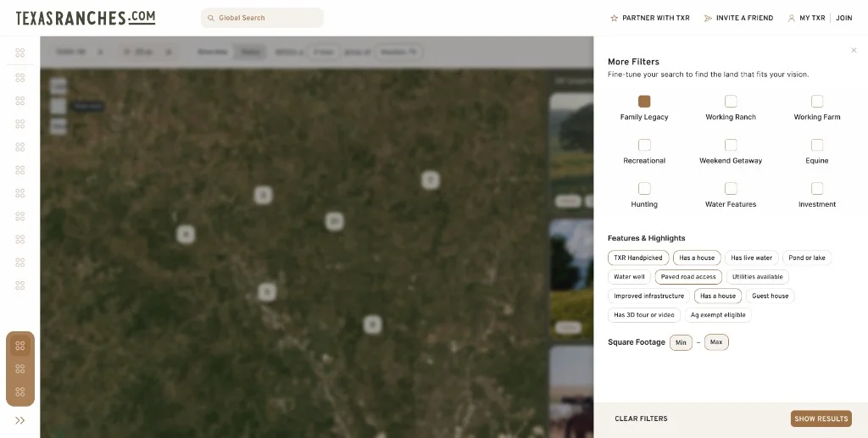Uncheck the Family Legacy checkbox
The height and width of the screenshot is (438, 868).
point(644,101)
